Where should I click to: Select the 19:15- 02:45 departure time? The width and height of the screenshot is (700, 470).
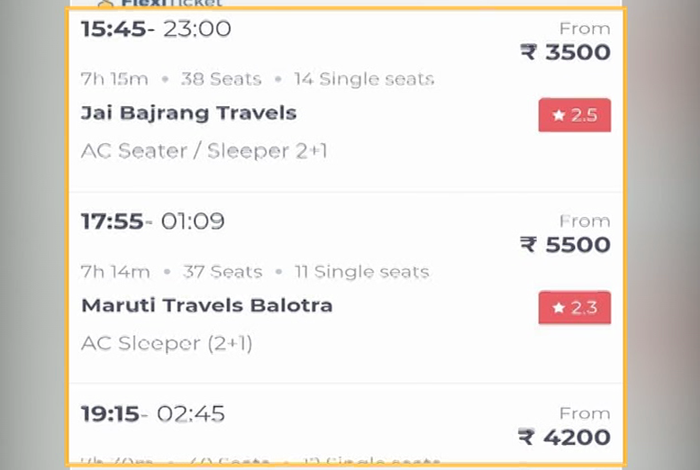pyautogui.click(x=153, y=414)
